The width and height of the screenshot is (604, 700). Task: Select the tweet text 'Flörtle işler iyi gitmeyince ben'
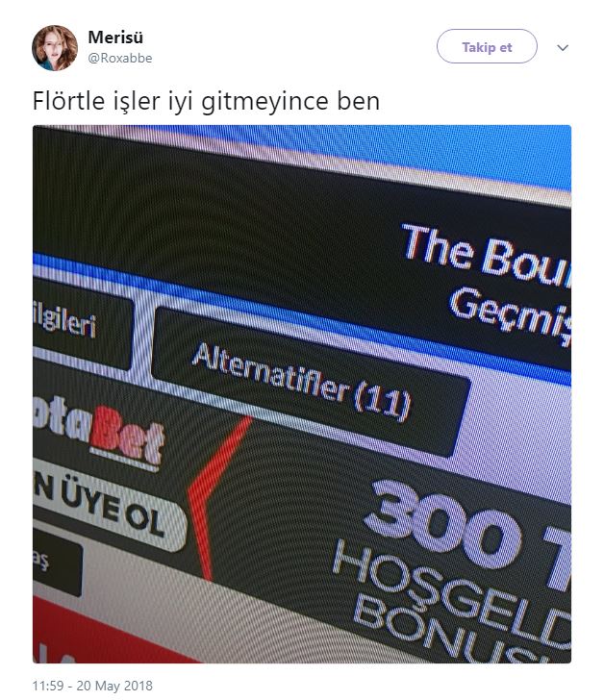click(206, 101)
